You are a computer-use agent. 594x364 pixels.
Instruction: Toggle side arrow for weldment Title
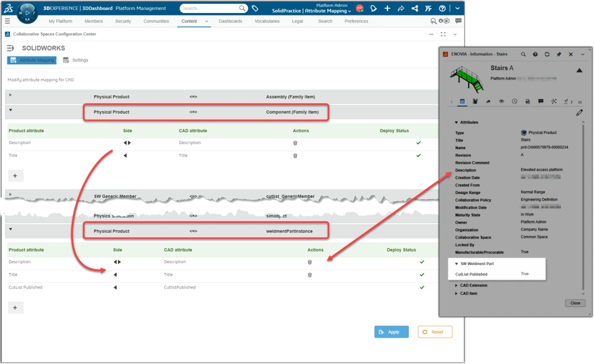[x=115, y=275]
